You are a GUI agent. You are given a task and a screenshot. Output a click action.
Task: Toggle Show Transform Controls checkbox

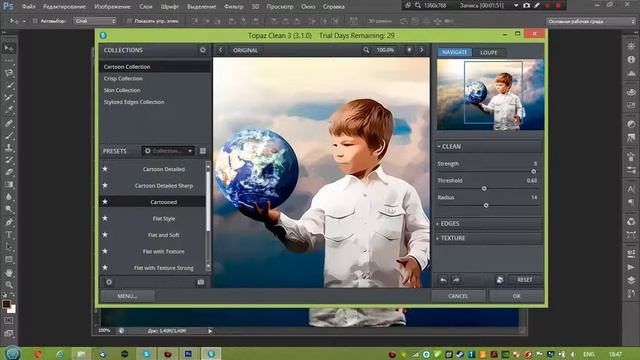(x=129, y=21)
